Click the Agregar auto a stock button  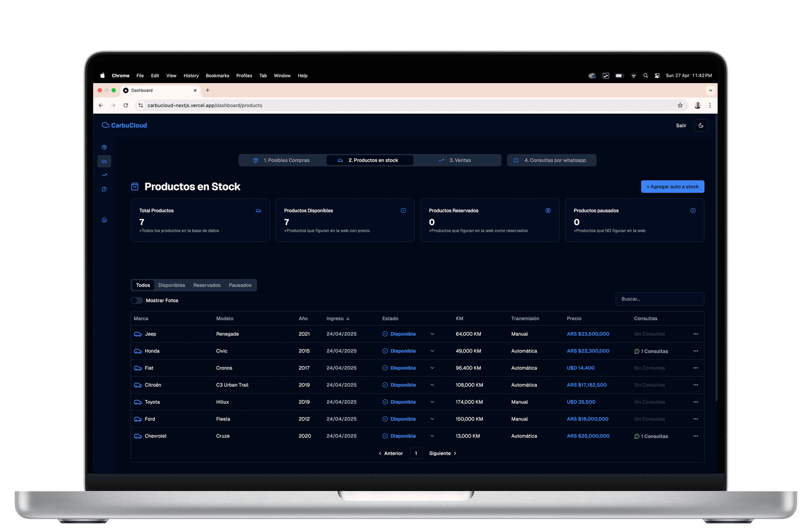[672, 187]
